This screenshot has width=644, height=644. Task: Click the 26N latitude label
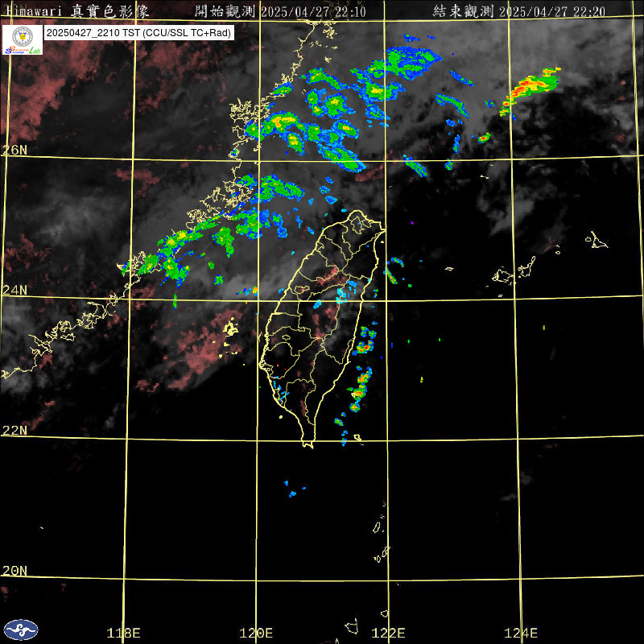point(14,150)
